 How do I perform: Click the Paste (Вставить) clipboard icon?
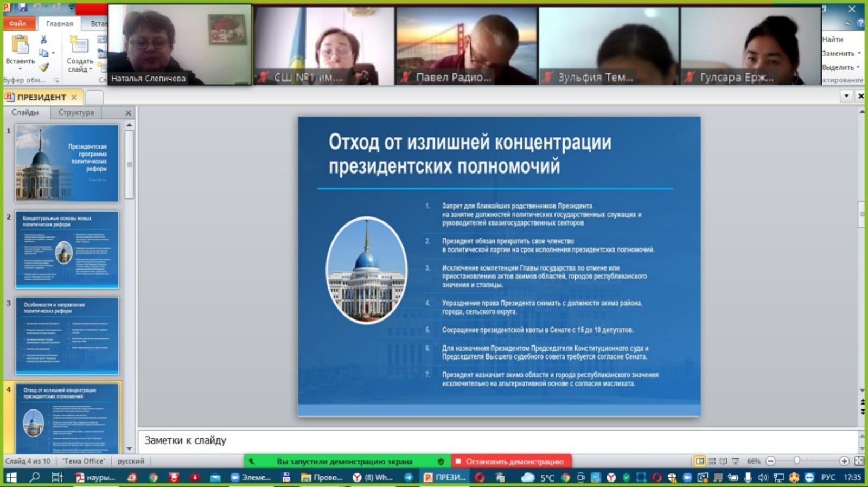(20, 44)
